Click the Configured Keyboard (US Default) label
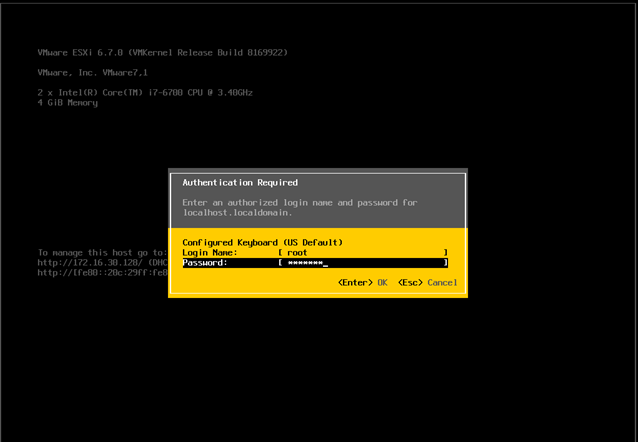Image resolution: width=638 pixels, height=442 pixels. [262, 243]
